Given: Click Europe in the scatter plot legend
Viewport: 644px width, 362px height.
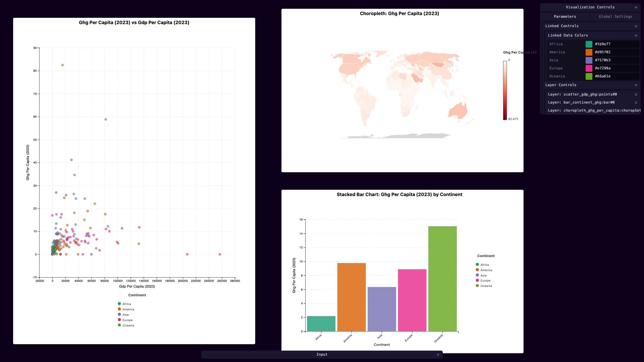Looking at the screenshot, I should [125, 320].
